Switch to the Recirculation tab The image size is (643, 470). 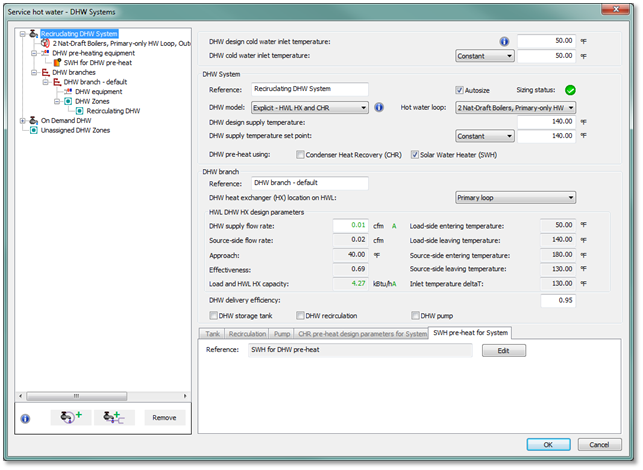[247, 332]
